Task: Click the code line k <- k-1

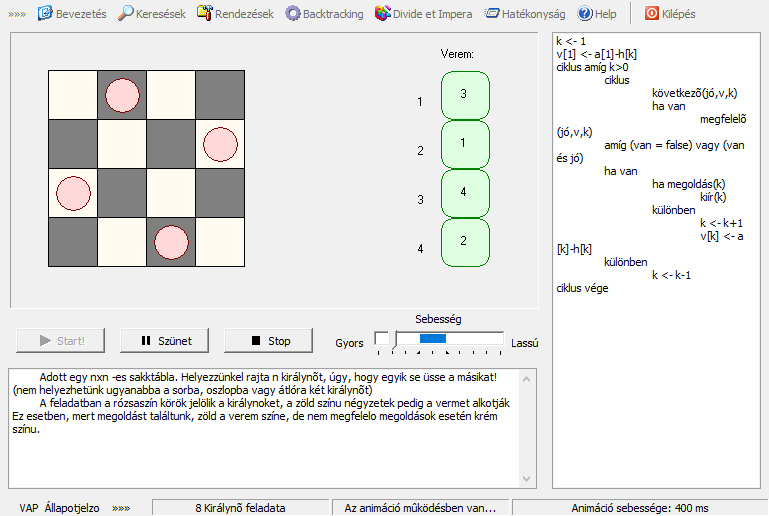Action: (x=671, y=275)
